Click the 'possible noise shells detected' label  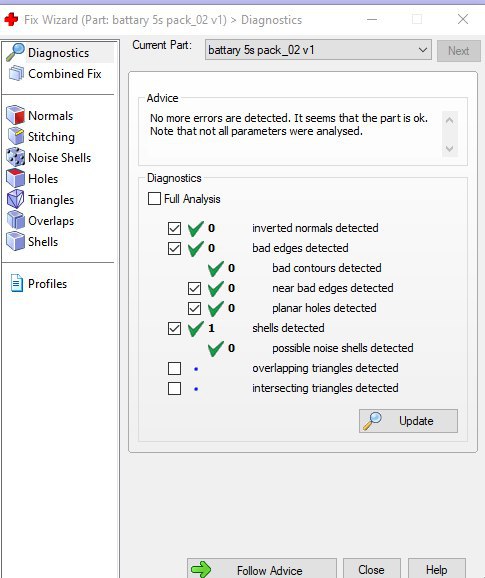pyautogui.click(x=343, y=348)
